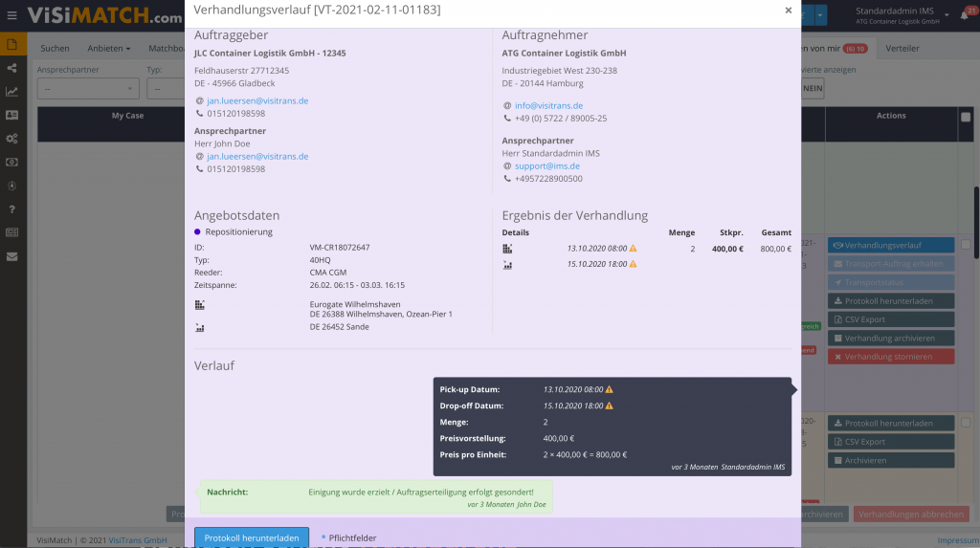Open the newspaper icon in sidebar
Image resolution: width=980 pixels, height=548 pixels.
point(11,232)
